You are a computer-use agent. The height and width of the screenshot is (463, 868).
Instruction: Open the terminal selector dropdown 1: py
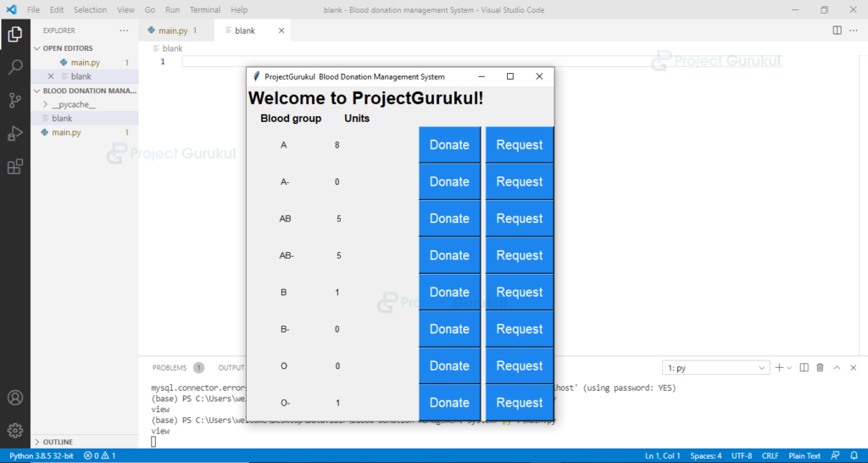tap(715, 367)
